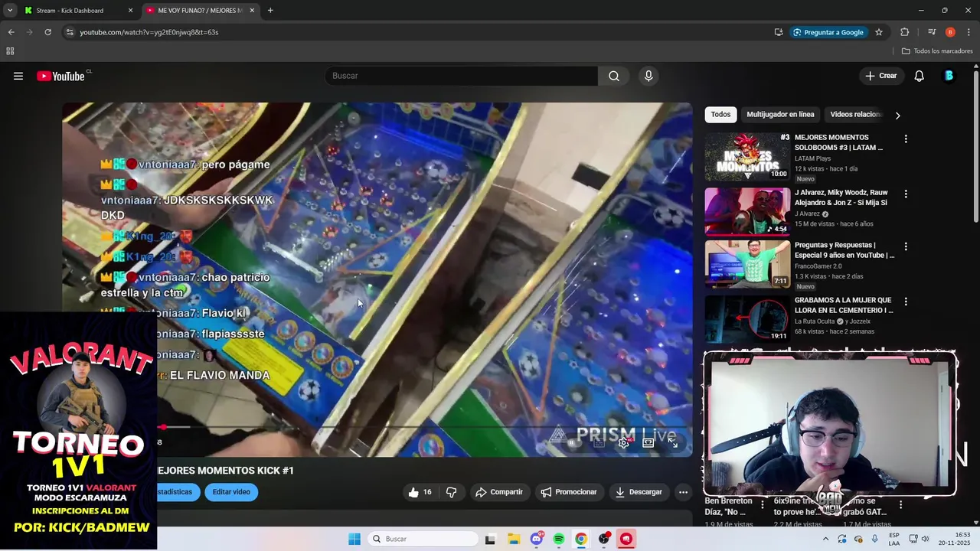Open Todos los marcadores folder
980x551 pixels.
tap(937, 51)
